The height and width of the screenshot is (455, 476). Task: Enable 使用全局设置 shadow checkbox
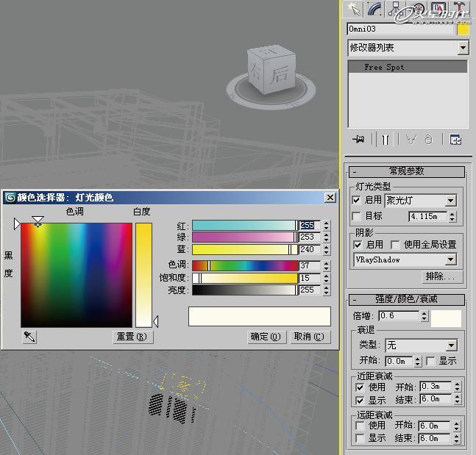point(395,245)
